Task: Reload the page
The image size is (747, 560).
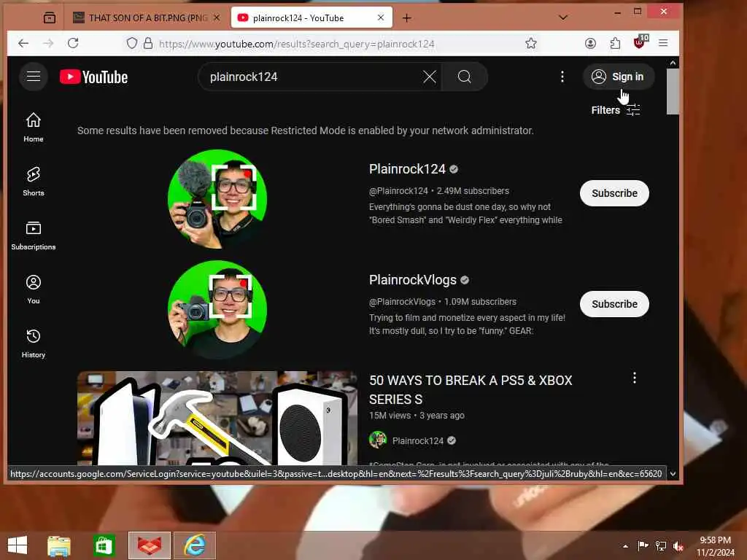Action: coord(73,43)
